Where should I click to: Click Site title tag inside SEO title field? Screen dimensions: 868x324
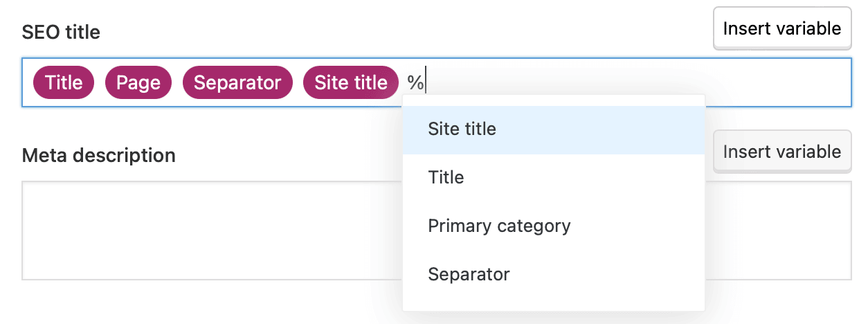tap(351, 83)
